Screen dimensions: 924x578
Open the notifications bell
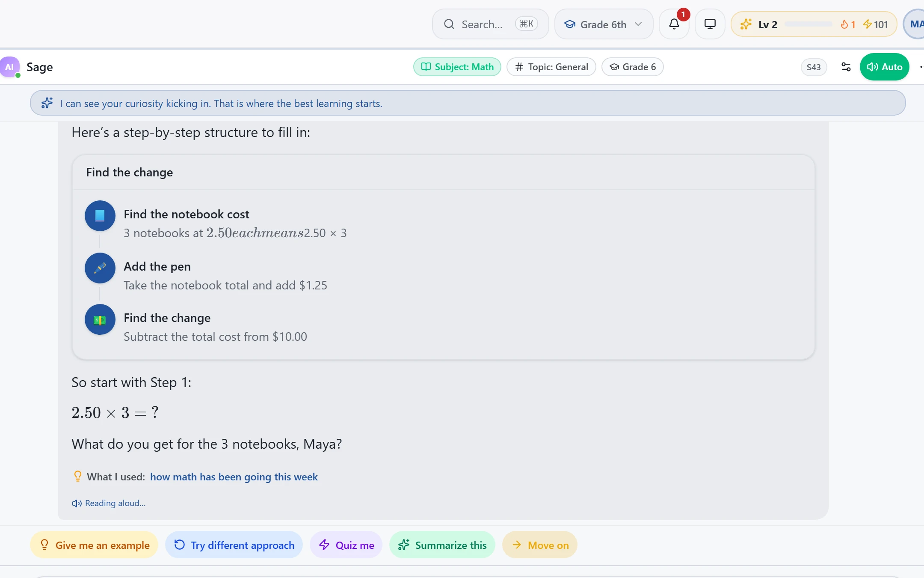674,24
